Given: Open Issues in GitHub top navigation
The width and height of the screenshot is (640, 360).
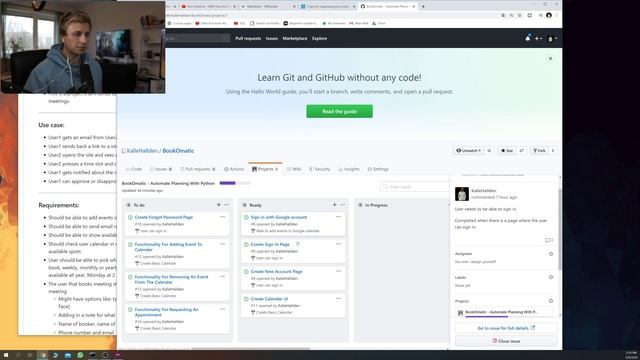Looking at the screenshot, I should tap(272, 38).
